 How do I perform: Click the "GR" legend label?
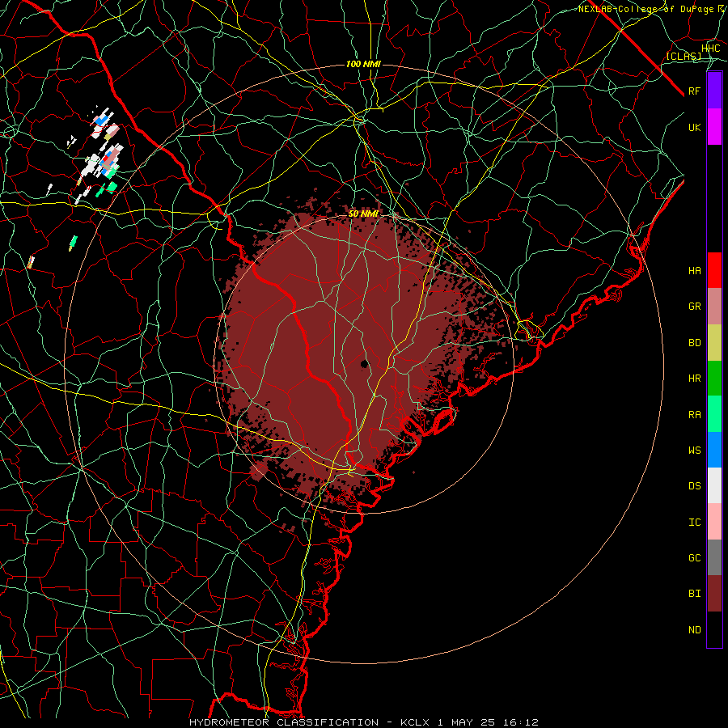pos(695,307)
